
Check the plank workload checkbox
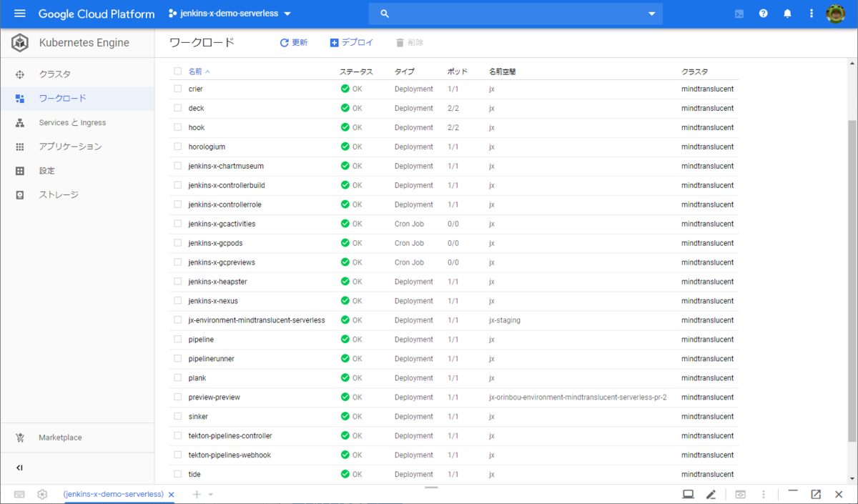coord(178,377)
